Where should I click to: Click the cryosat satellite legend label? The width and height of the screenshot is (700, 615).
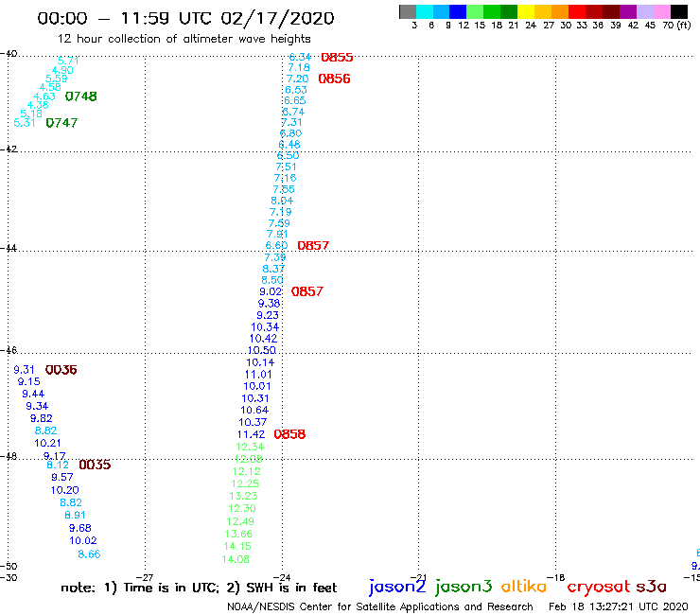pyautogui.click(x=598, y=588)
